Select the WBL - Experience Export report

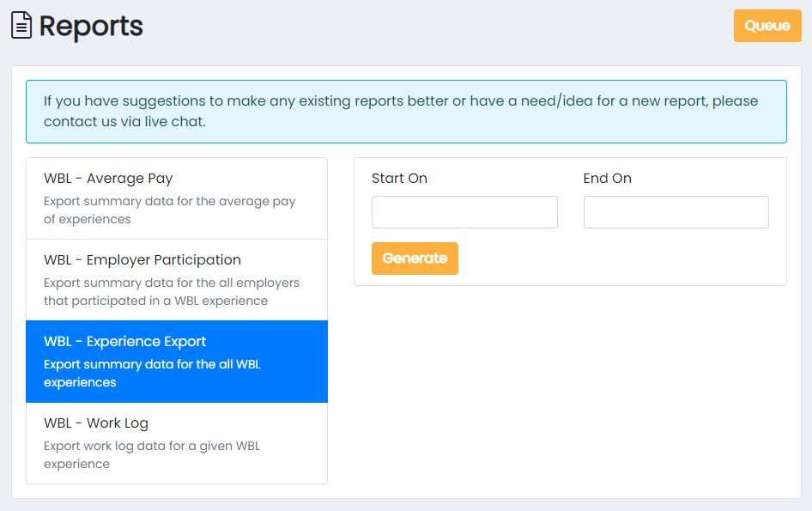125,342
